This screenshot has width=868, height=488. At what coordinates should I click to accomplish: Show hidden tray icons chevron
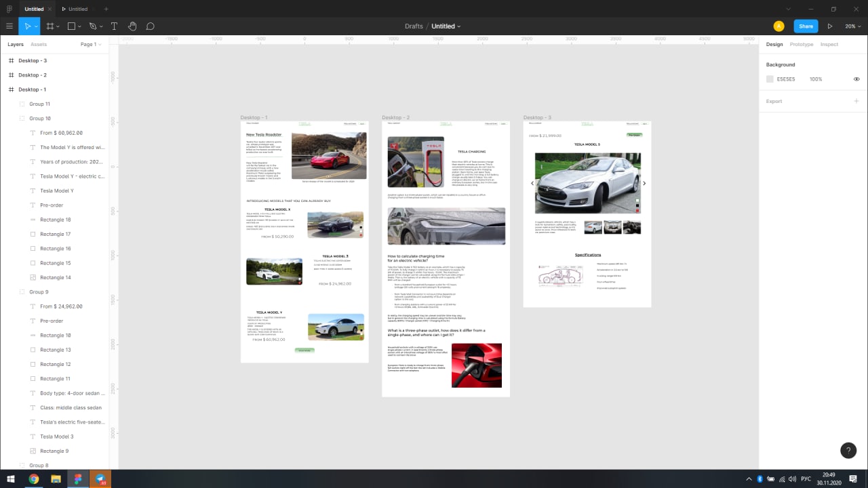750,479
